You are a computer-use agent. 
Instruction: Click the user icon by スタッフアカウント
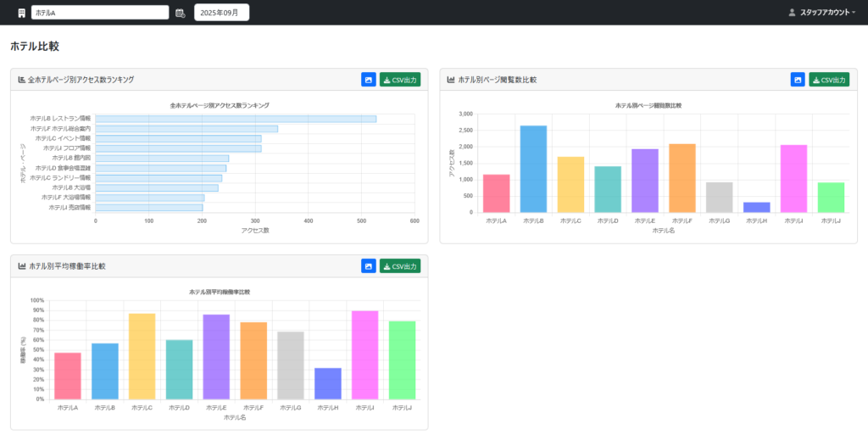[x=792, y=12]
